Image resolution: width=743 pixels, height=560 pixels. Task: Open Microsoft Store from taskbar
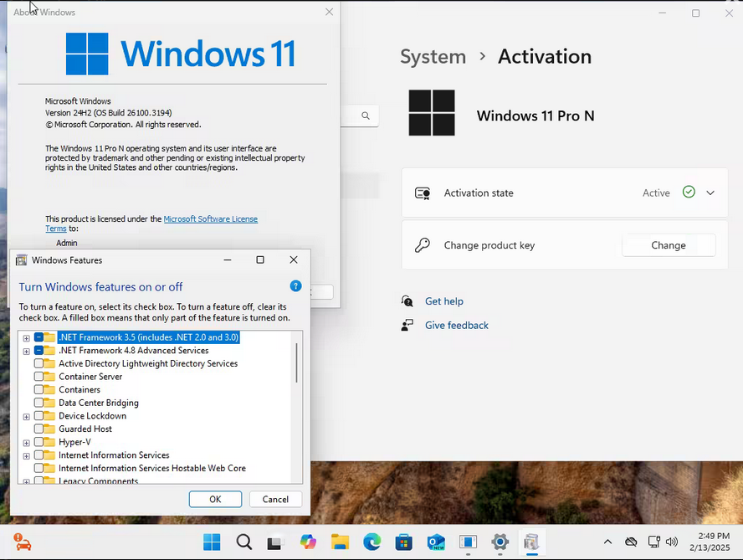[404, 542]
